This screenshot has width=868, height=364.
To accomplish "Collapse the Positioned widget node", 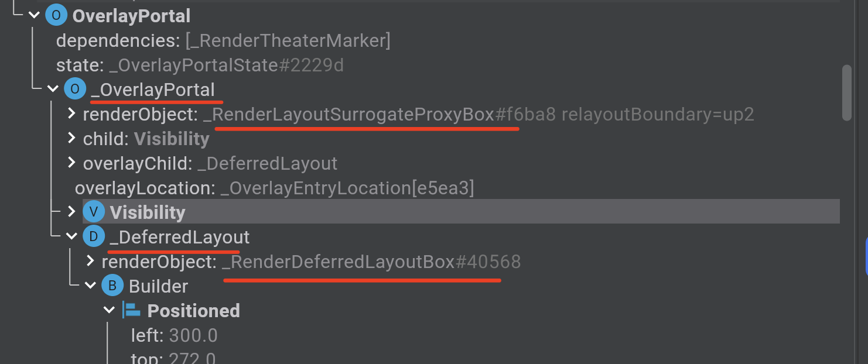I will (109, 310).
